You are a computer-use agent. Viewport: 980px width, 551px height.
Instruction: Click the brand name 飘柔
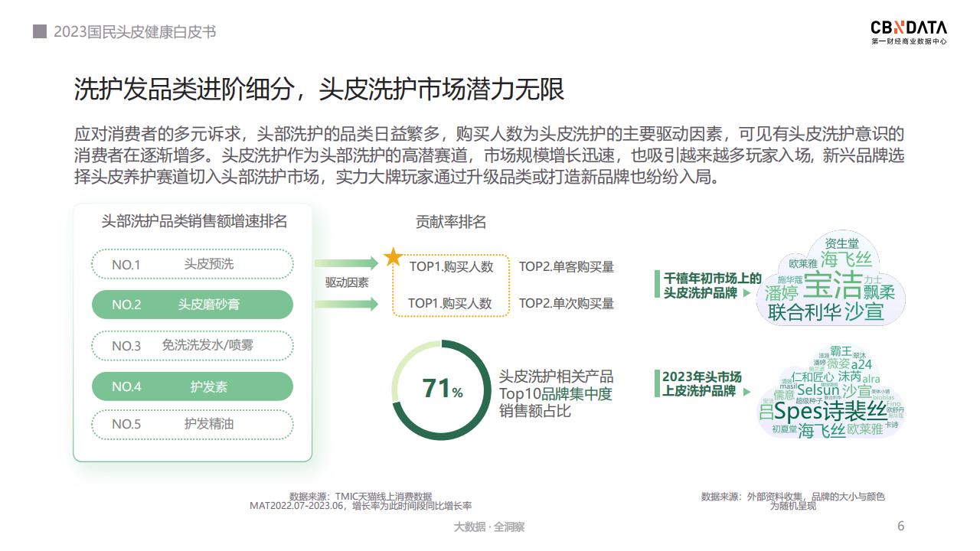pos(879,292)
